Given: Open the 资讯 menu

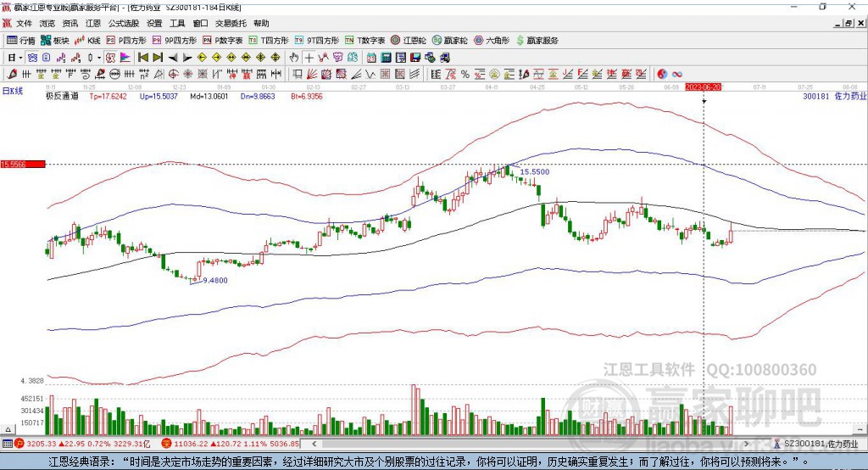Looking at the screenshot, I should [70, 23].
